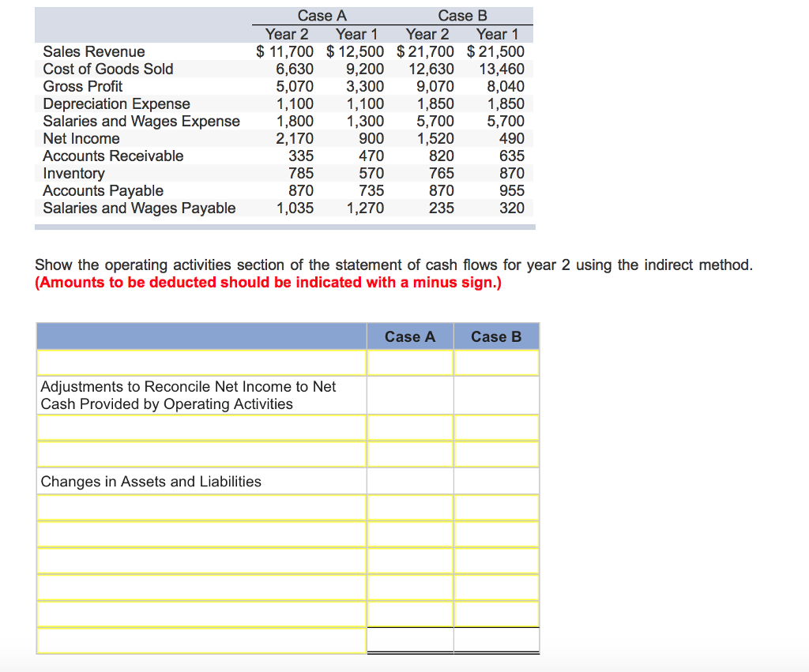809x672 pixels.
Task: Select the empty label row above Adjustments heading
Action: coord(201,362)
